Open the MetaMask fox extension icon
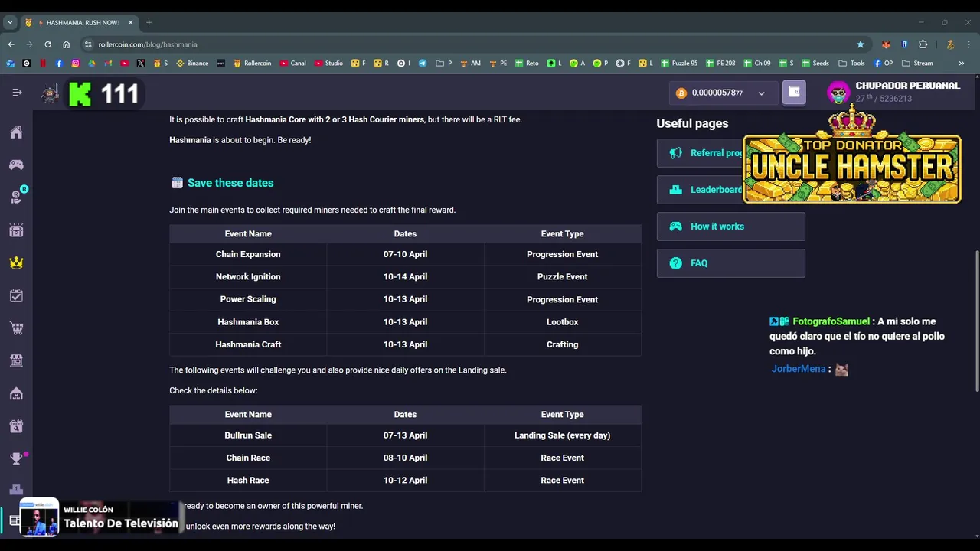 coord(886,44)
